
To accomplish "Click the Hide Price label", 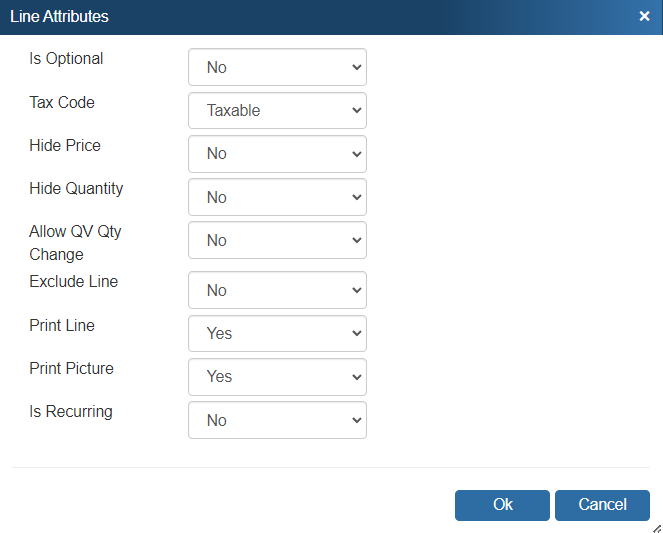I will tap(65, 145).
